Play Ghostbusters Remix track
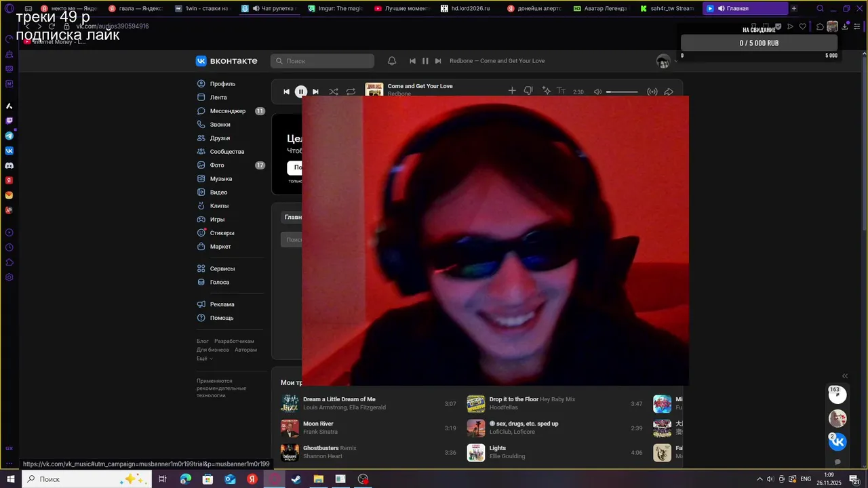This screenshot has height=488, width=868. coord(290,453)
